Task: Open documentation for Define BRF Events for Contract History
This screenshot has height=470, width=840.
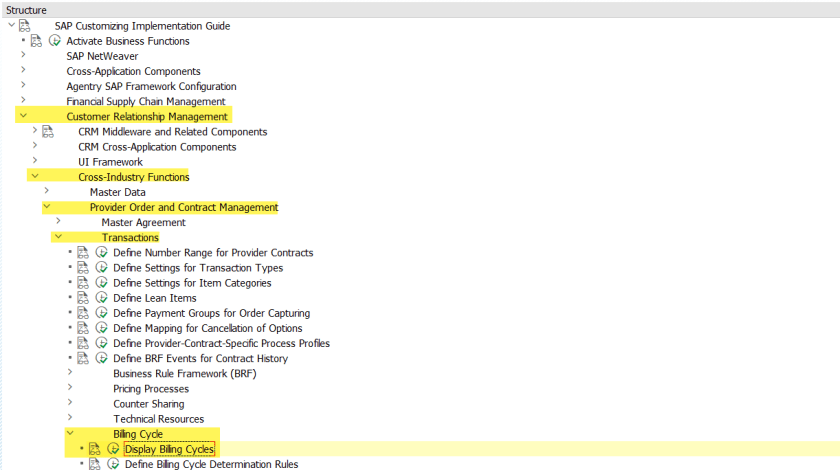Action: pos(83,358)
